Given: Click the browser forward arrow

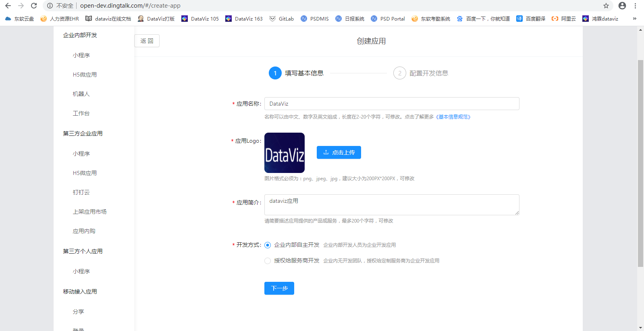Looking at the screenshot, I should (21, 6).
